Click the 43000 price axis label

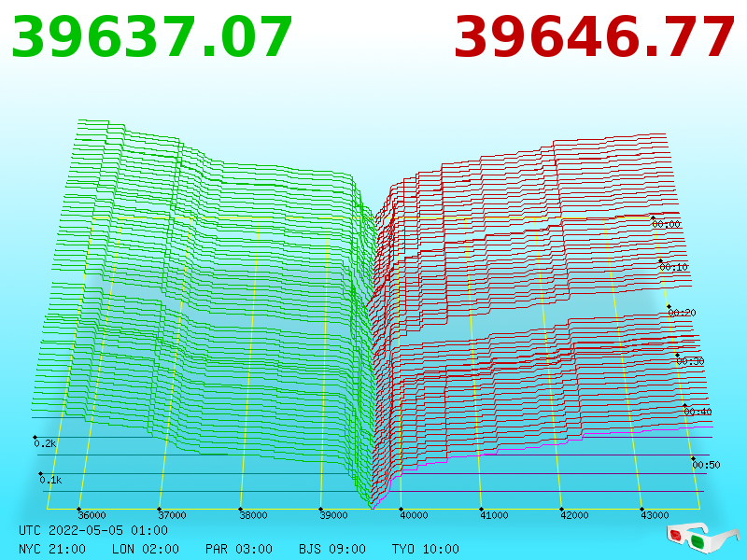click(655, 515)
